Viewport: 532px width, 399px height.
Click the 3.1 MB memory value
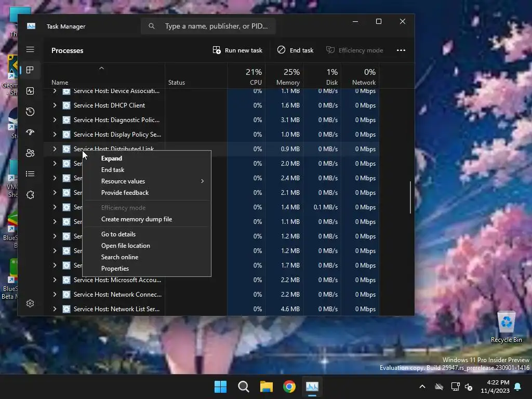[x=290, y=120]
